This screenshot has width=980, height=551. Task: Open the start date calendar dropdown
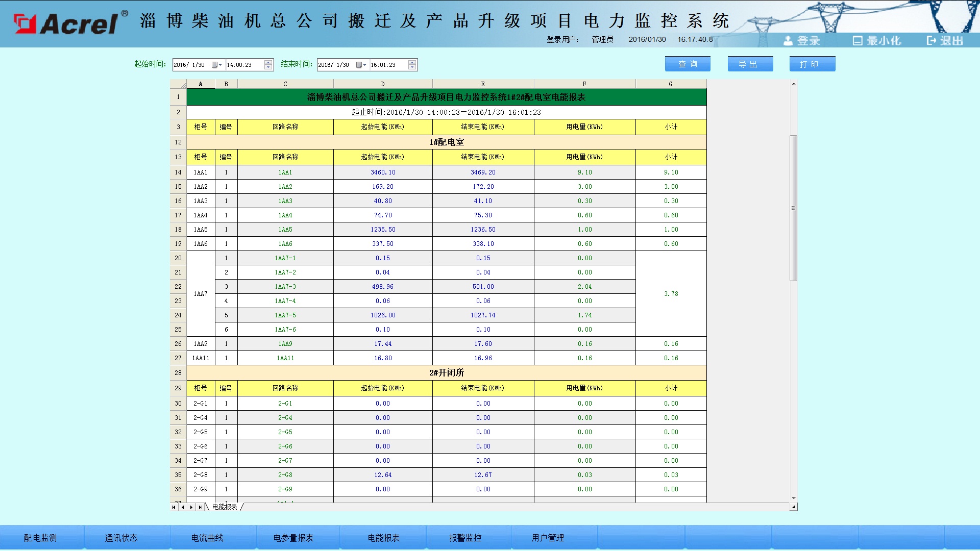pos(217,65)
